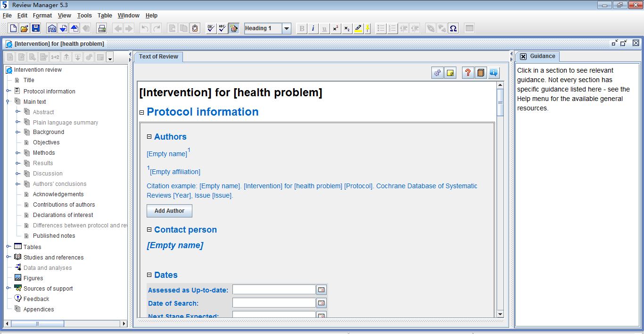Click the Assessed as Up-to-date date field
644x334 pixels.
[x=274, y=290]
